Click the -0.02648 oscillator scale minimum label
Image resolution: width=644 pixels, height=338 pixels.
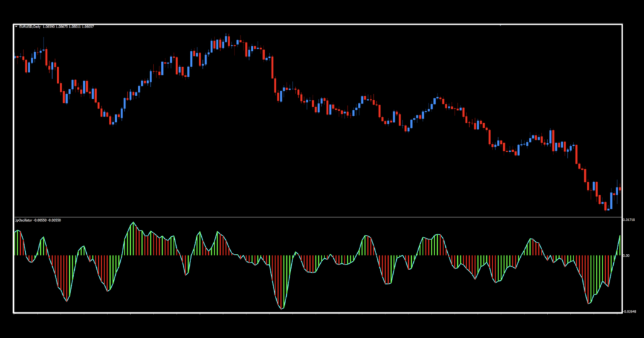[x=628, y=310]
